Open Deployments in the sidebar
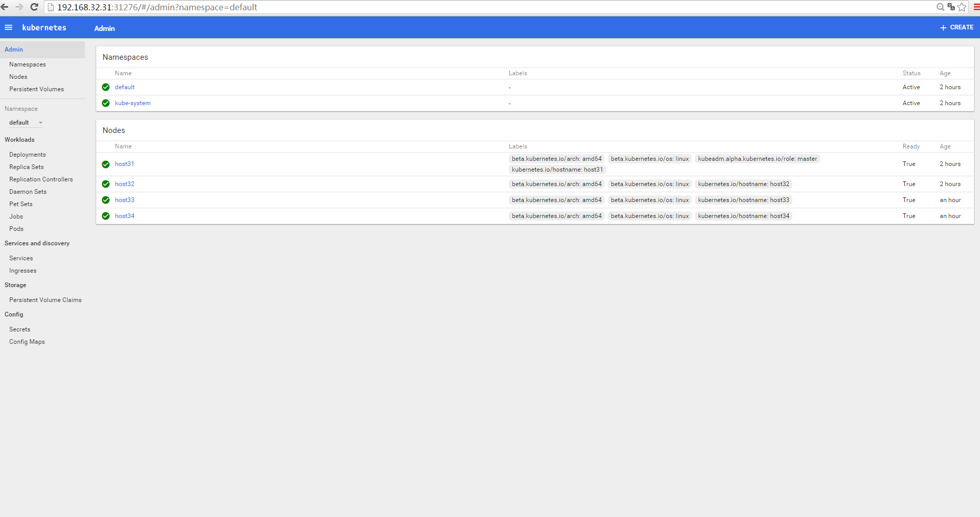The width and height of the screenshot is (980, 517). [x=27, y=155]
